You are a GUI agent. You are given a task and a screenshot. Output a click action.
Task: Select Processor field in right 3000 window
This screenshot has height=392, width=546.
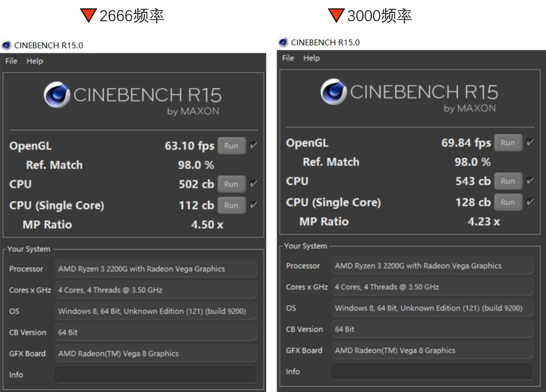(432, 266)
